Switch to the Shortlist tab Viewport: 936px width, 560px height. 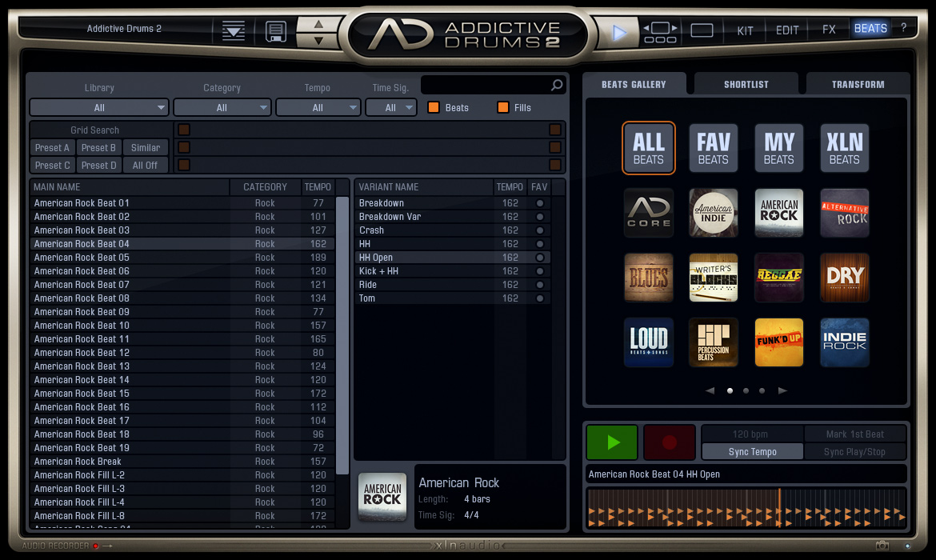(x=746, y=84)
